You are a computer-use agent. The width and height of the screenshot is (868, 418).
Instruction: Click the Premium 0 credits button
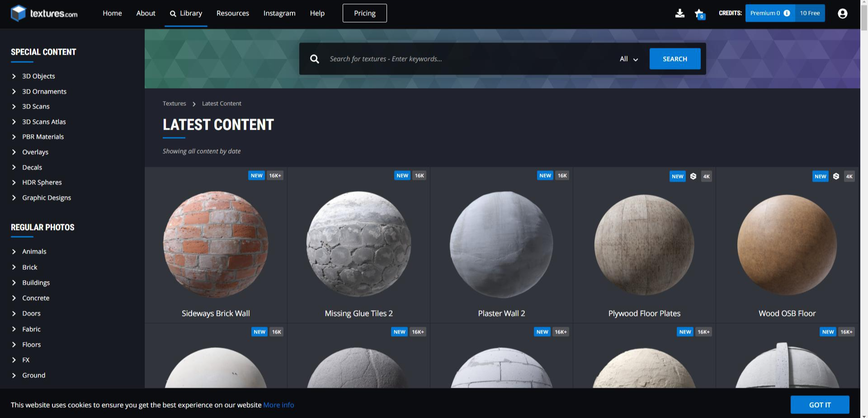point(770,13)
